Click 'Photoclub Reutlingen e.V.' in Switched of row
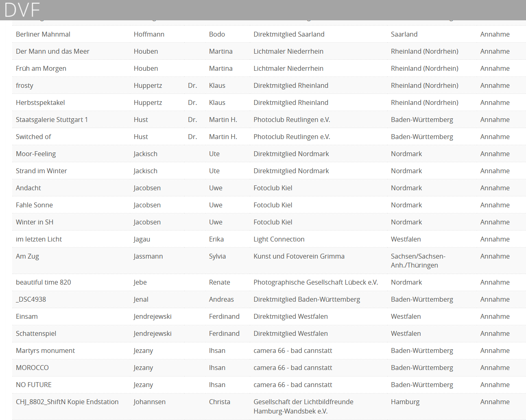Screen dimensions: 526x420 tap(292, 137)
